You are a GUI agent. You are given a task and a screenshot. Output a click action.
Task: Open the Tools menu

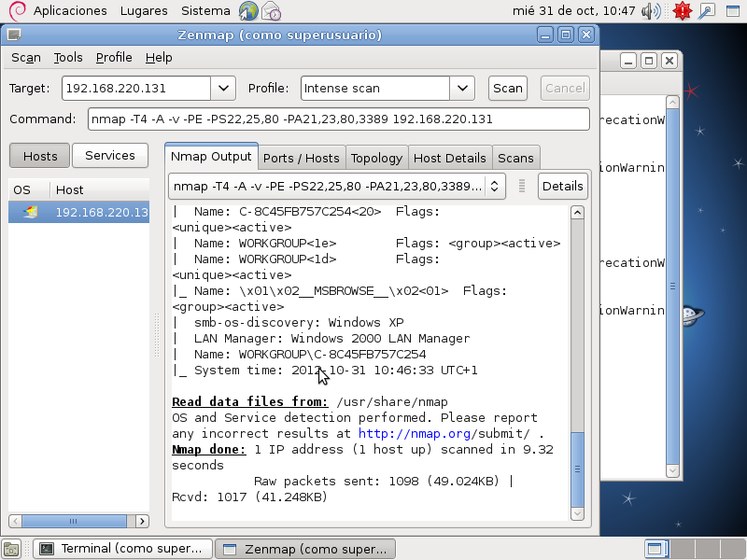click(x=68, y=57)
